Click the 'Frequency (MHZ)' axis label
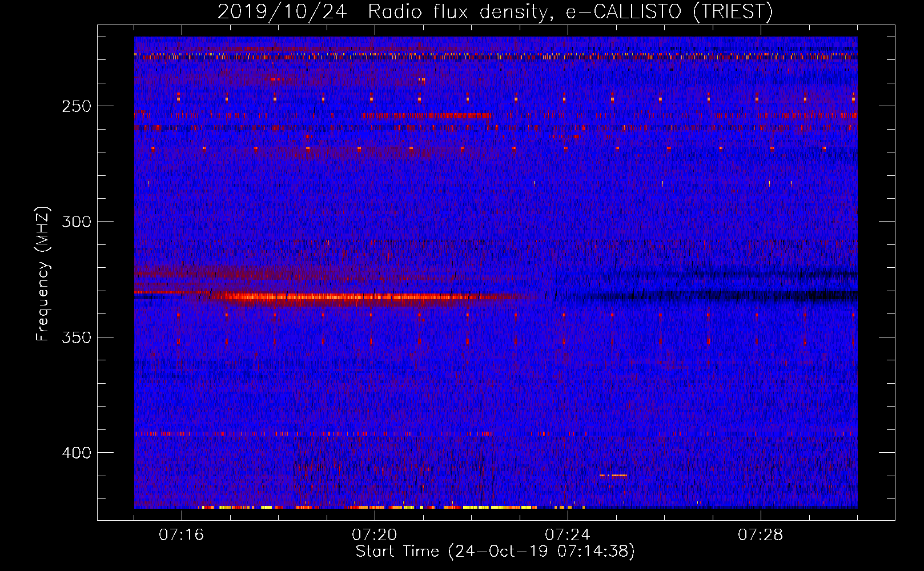924x571 pixels. 43,274
